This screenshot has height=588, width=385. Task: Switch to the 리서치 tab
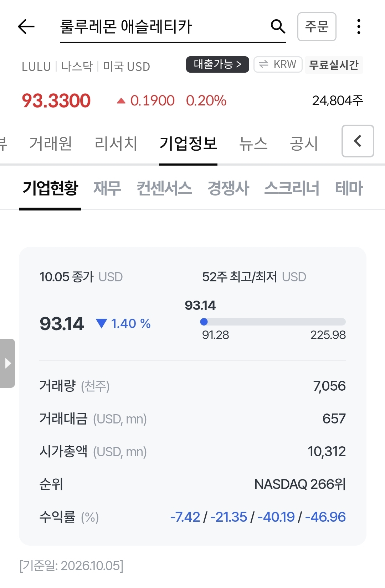(x=116, y=143)
